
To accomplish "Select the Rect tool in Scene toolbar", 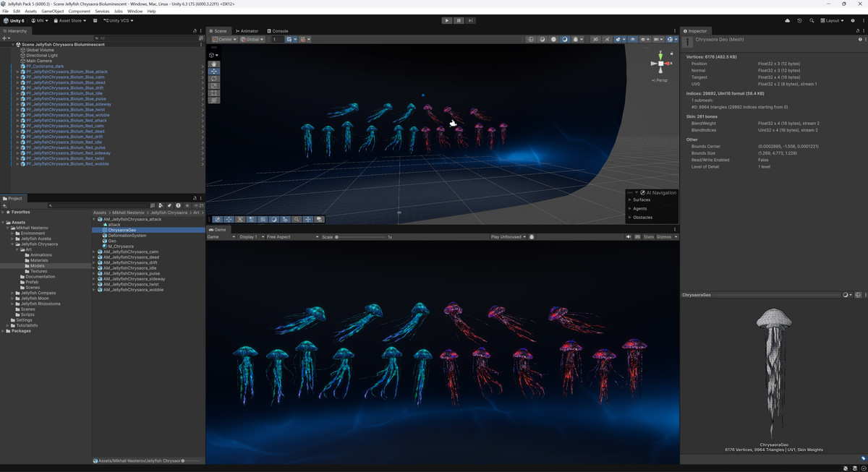I will tap(214, 93).
